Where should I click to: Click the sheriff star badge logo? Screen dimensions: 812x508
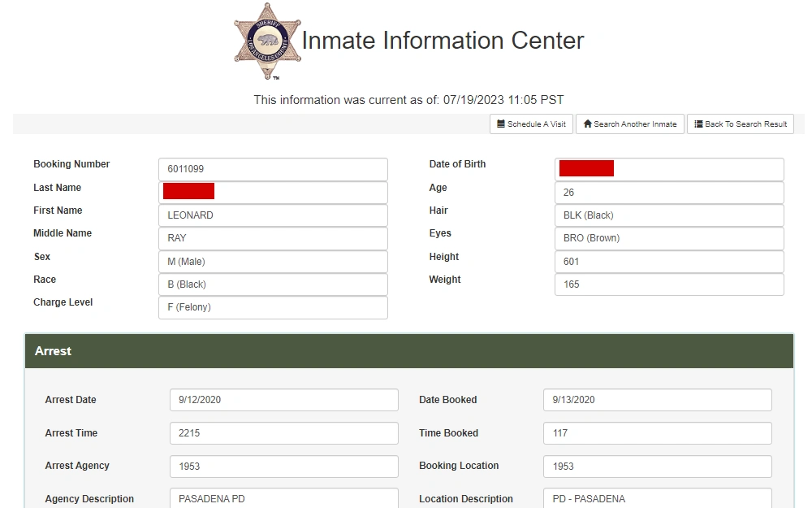click(x=268, y=41)
